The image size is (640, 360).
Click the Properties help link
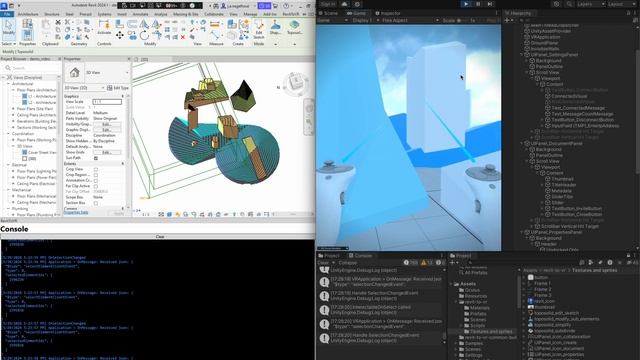[76, 212]
